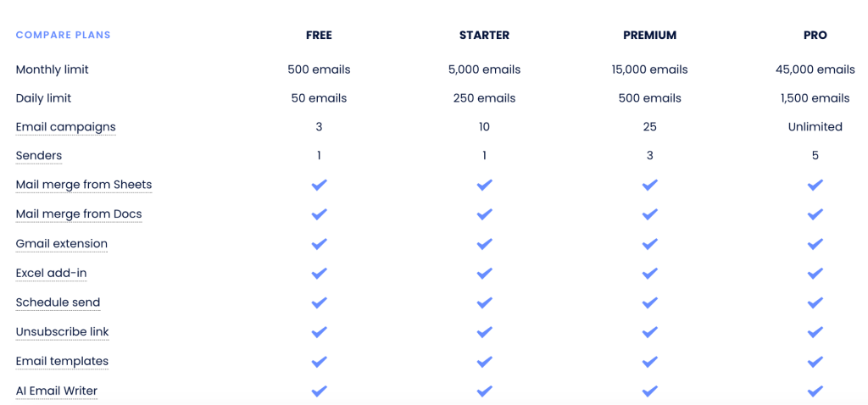Select the PREMIUM plan column header
868x405 pixels.
[649, 36]
